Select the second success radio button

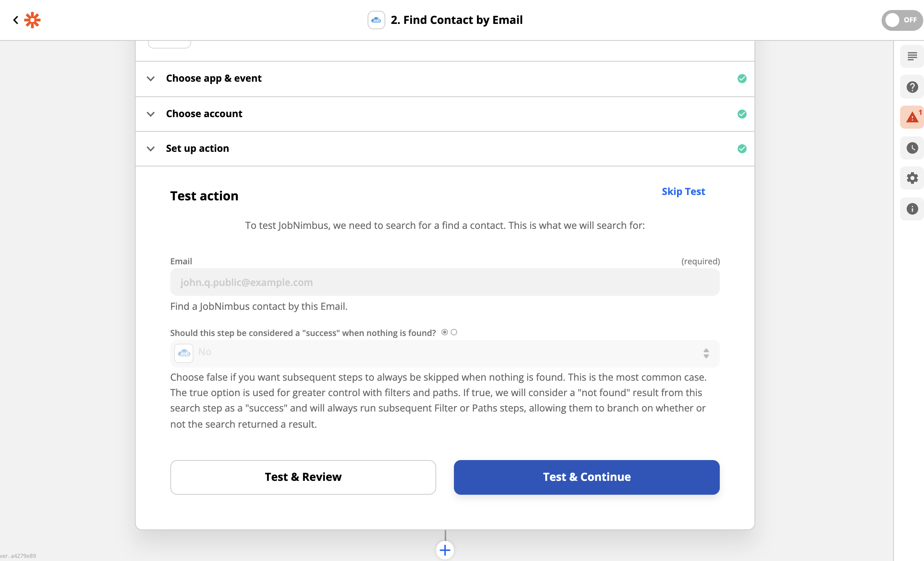tap(454, 332)
